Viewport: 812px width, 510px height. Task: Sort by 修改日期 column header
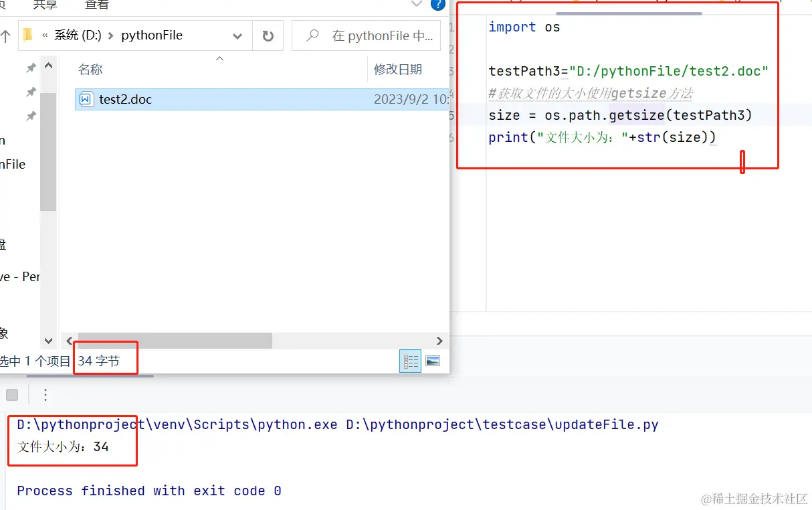point(398,70)
